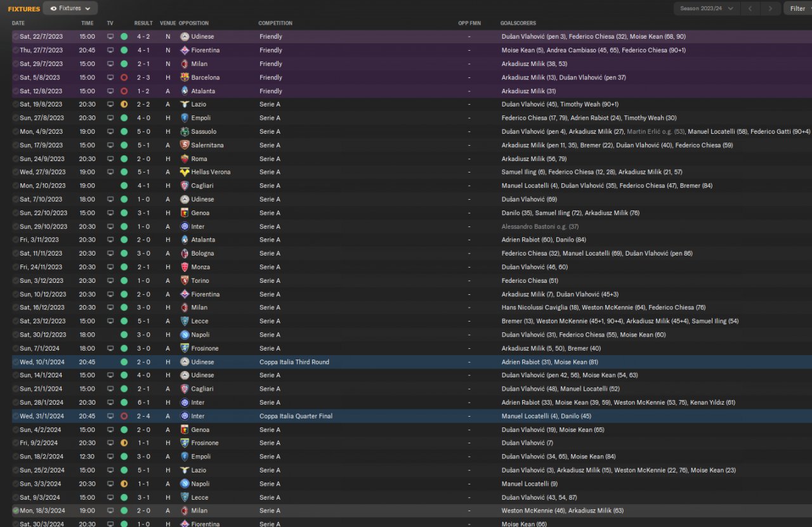Click the yellow draw indicator on 3/3/2024 row
The width and height of the screenshot is (812, 527).
(x=124, y=484)
